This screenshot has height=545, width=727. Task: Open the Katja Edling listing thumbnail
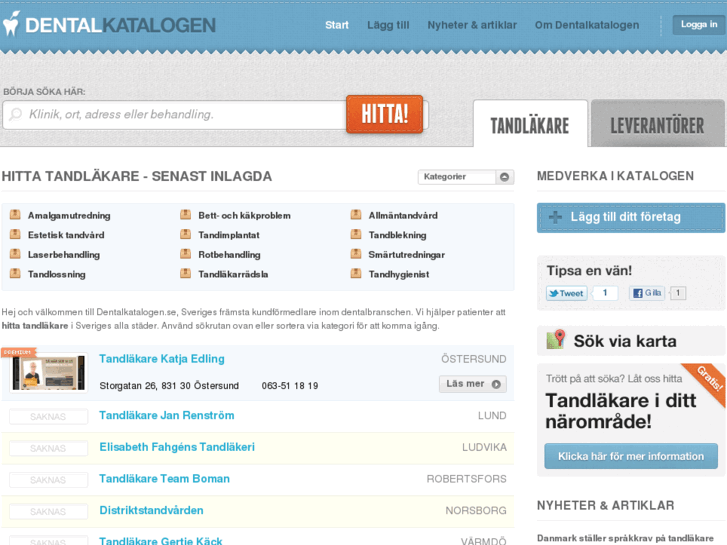point(49,373)
